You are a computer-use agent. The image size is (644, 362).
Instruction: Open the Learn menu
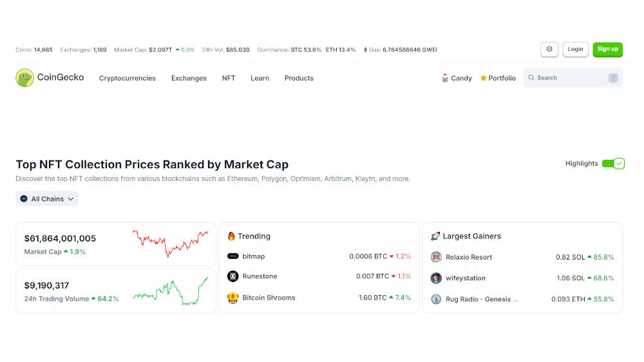(x=260, y=78)
